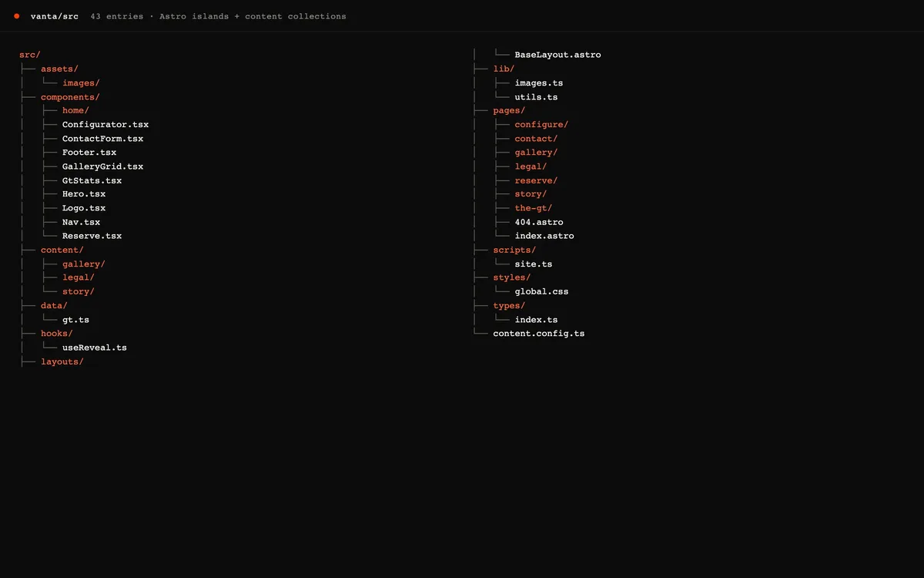Select the utils.ts file
Image resolution: width=924 pixels, height=578 pixels.
click(537, 97)
